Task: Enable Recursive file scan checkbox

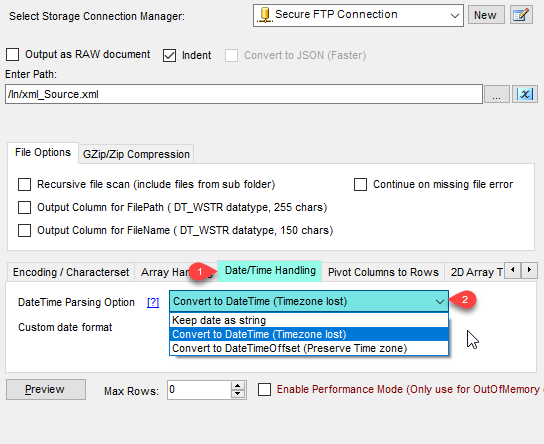Action: (x=24, y=185)
